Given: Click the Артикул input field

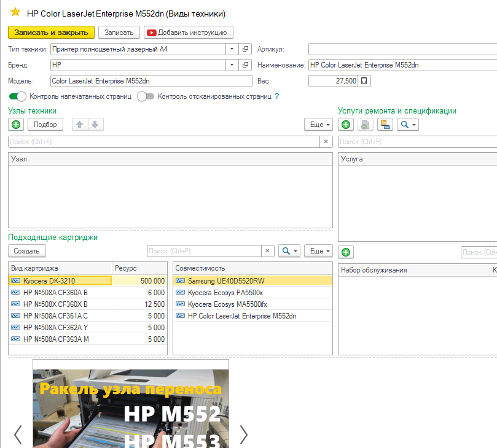Looking at the screenshot, I should (402, 49).
